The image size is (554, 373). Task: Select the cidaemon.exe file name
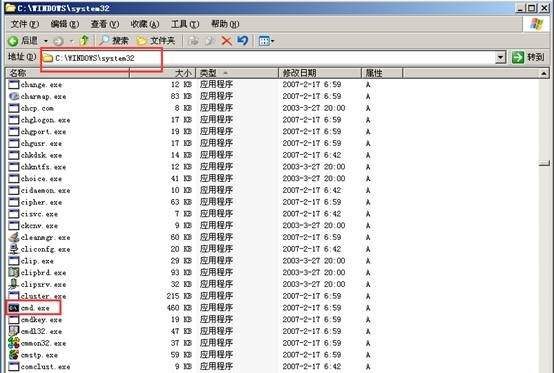point(45,190)
